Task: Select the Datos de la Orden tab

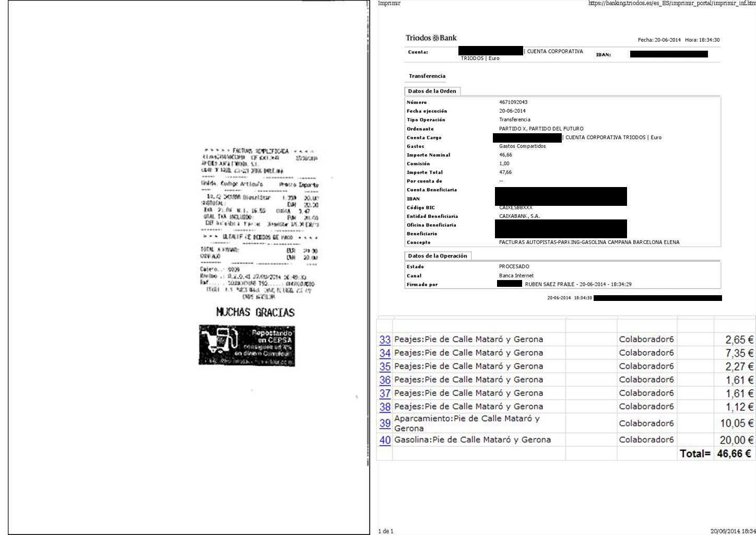Action: pyautogui.click(x=432, y=91)
